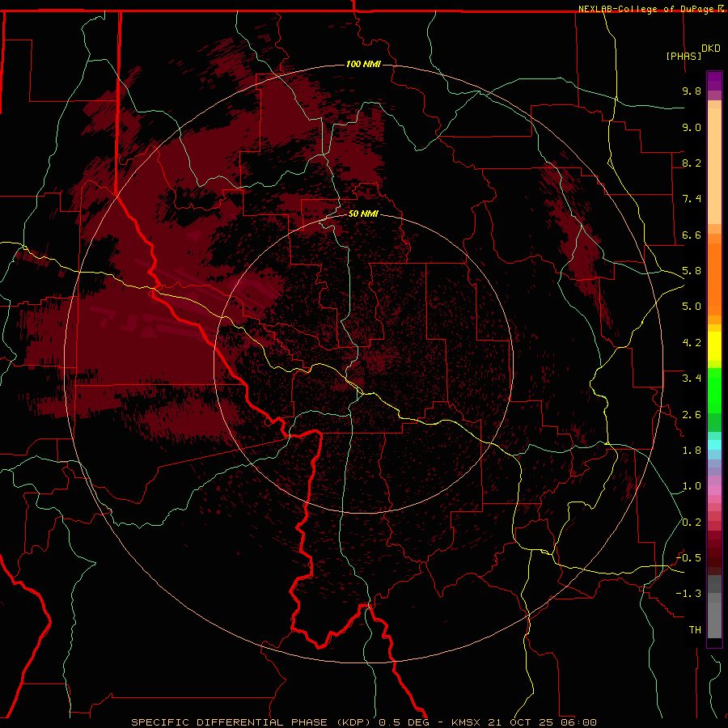This screenshot has width=728, height=728.
Task: Click the "TH" threshold label on the scale
Action: click(695, 630)
